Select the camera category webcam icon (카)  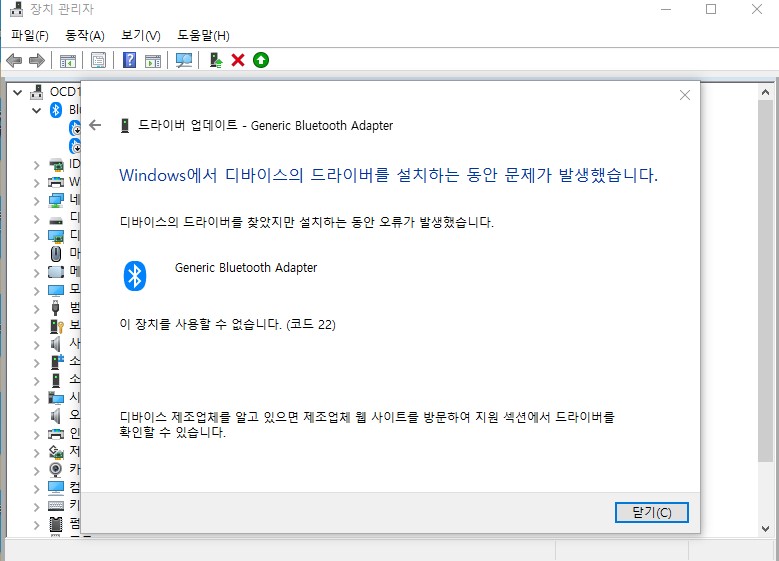tap(56, 470)
